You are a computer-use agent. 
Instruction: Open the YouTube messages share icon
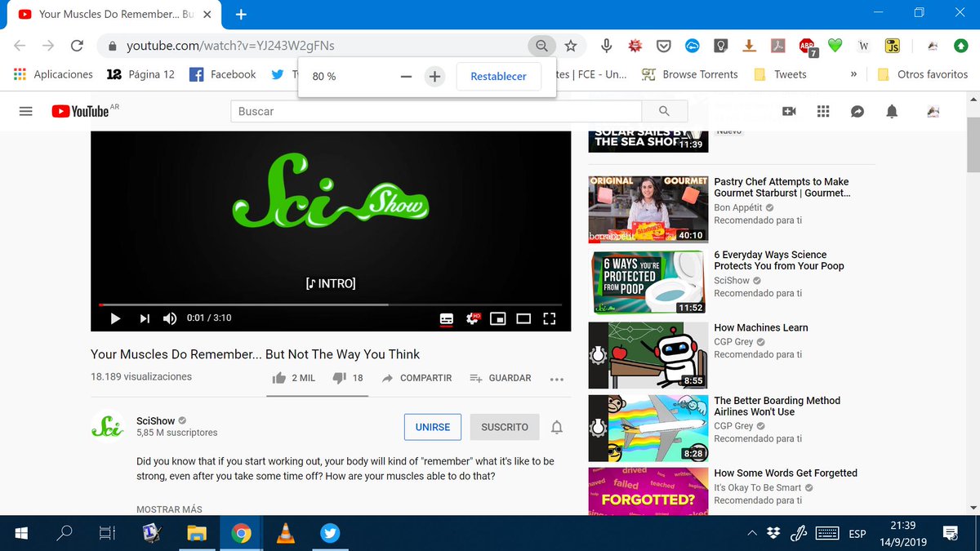point(857,111)
